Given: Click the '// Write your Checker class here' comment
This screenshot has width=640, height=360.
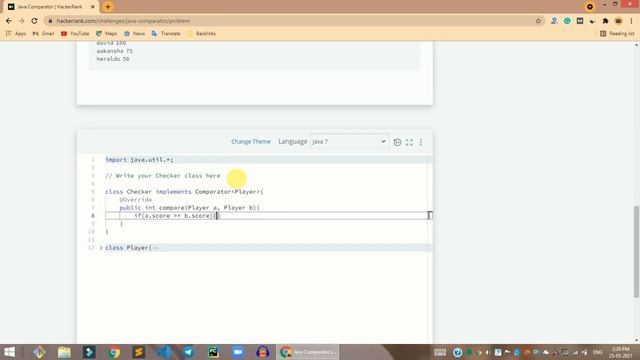Looking at the screenshot, I should [162, 176].
